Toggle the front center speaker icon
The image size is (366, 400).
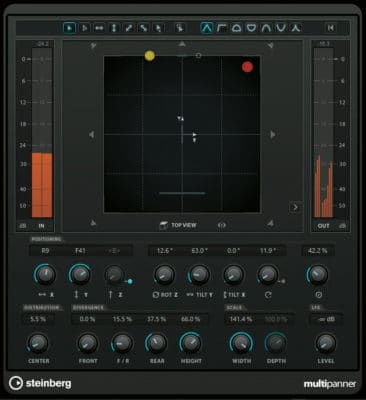pos(182,44)
